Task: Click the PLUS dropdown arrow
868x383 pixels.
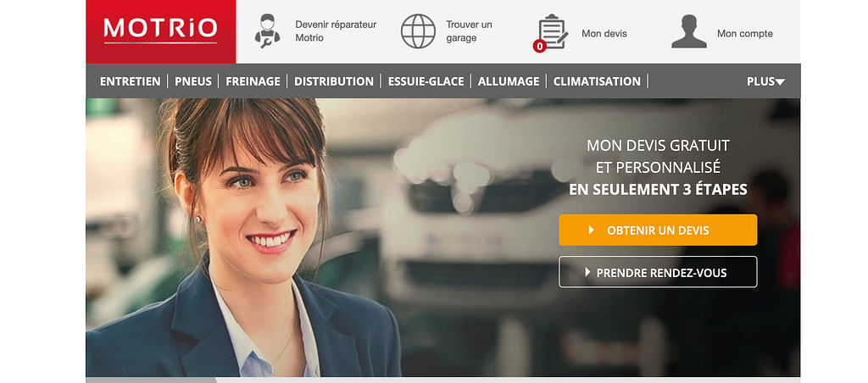Action: 780,82
